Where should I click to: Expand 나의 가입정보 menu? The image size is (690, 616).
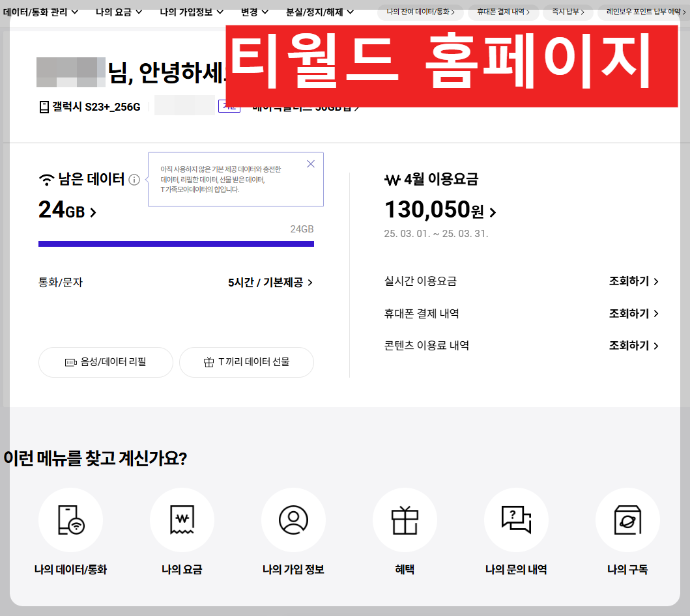pyautogui.click(x=192, y=12)
